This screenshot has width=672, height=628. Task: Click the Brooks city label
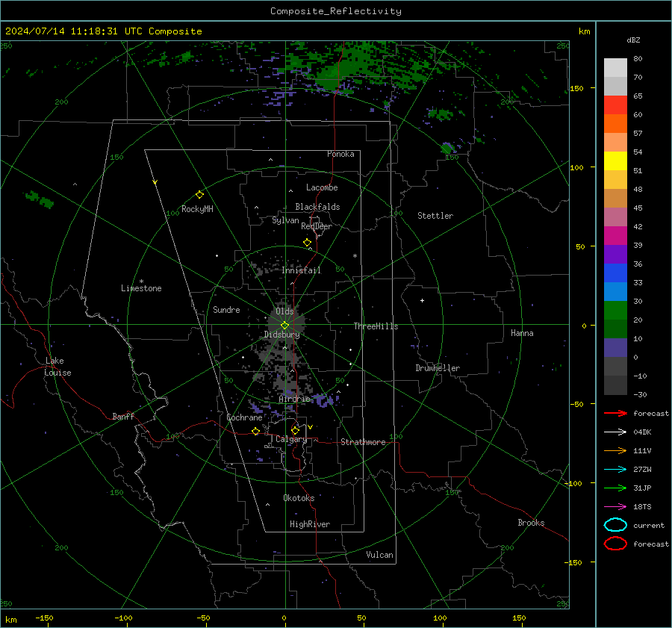(531, 523)
